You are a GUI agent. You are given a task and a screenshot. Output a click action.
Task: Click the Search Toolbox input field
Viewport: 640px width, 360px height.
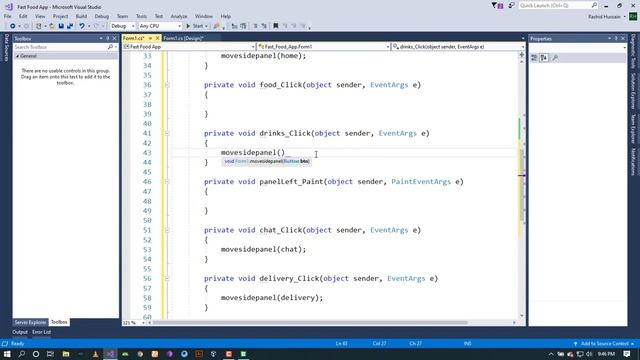coord(60,47)
